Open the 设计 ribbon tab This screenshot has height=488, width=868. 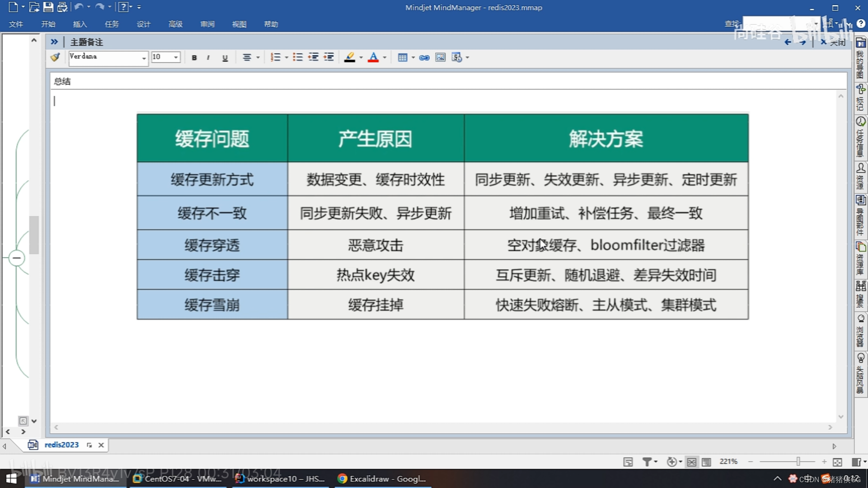(144, 24)
